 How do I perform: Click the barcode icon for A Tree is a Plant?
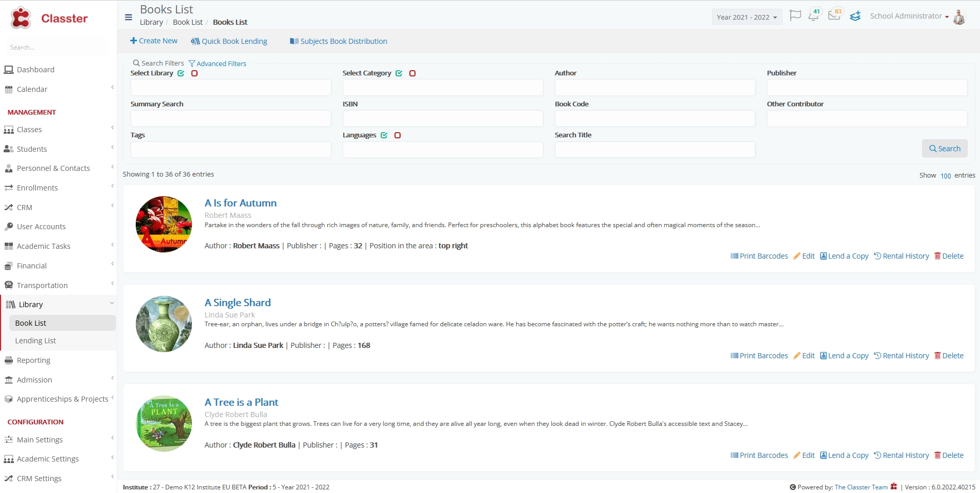tap(734, 455)
